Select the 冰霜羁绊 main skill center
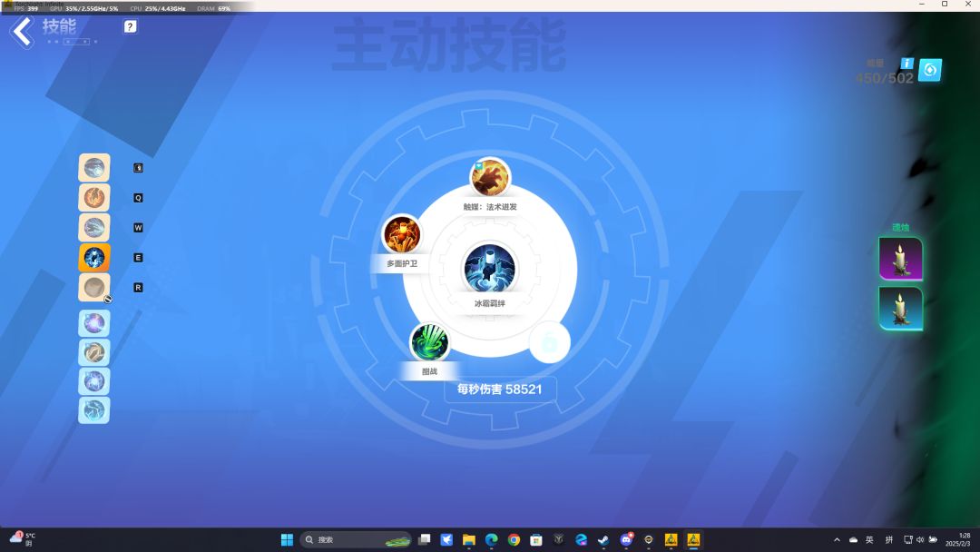The height and width of the screenshot is (552, 980). (x=489, y=269)
